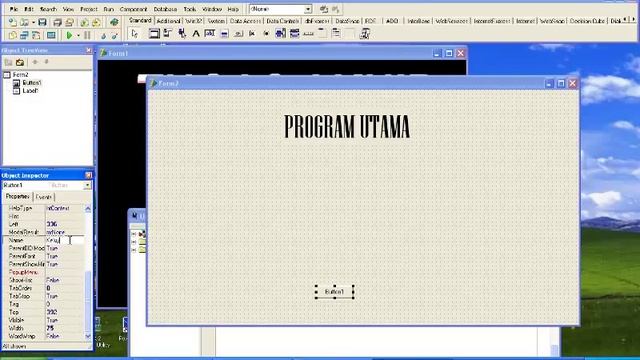
Task: Click the Pause program icon
Action: coord(87,36)
